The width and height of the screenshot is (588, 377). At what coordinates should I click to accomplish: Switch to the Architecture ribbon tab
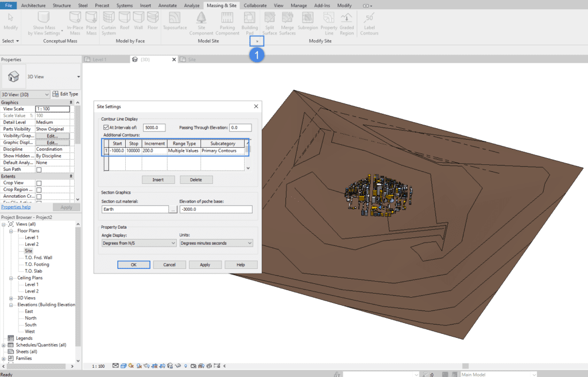pyautogui.click(x=33, y=5)
